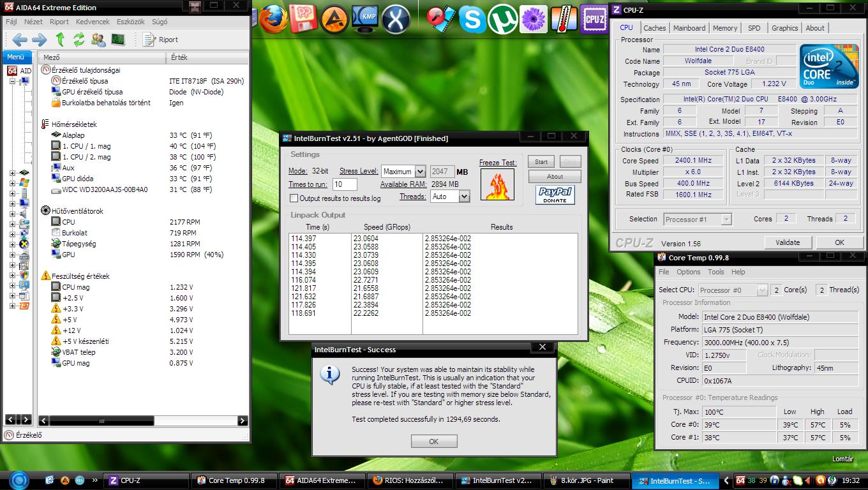The image size is (868, 490).
Task: Switch to the SPD tab in CPU-Z
Action: [x=754, y=28]
